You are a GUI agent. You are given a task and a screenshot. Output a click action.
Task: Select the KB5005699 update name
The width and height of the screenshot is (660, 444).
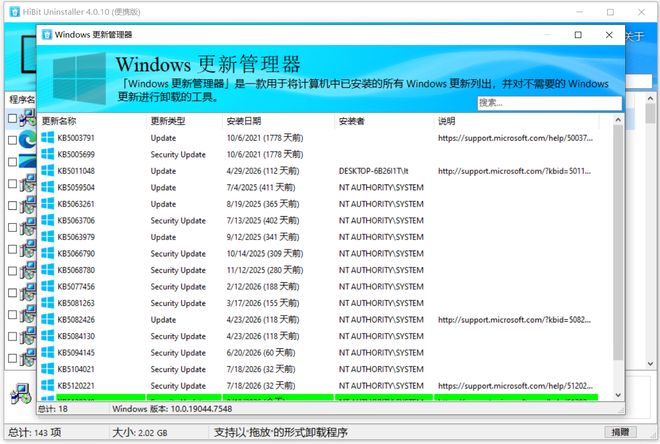coord(76,154)
